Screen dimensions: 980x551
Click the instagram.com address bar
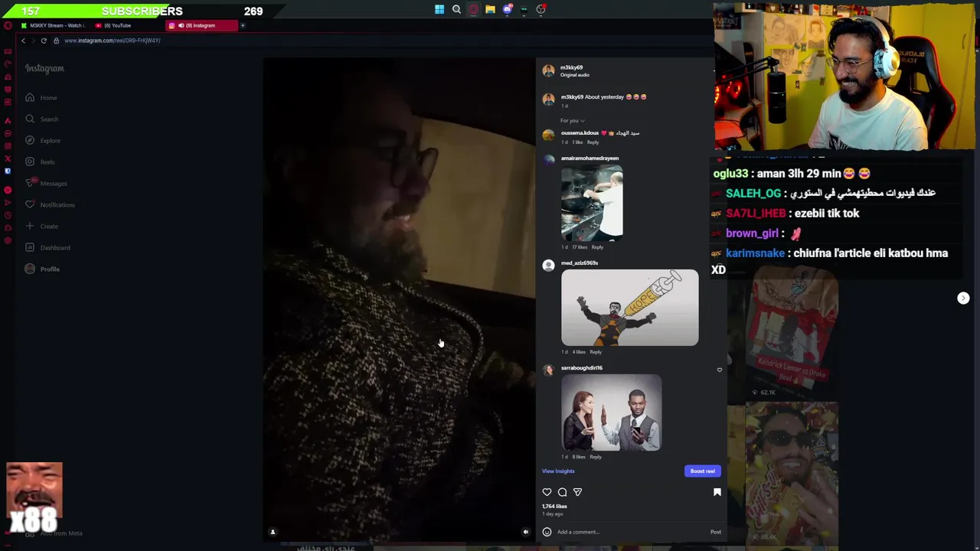[x=113, y=41]
